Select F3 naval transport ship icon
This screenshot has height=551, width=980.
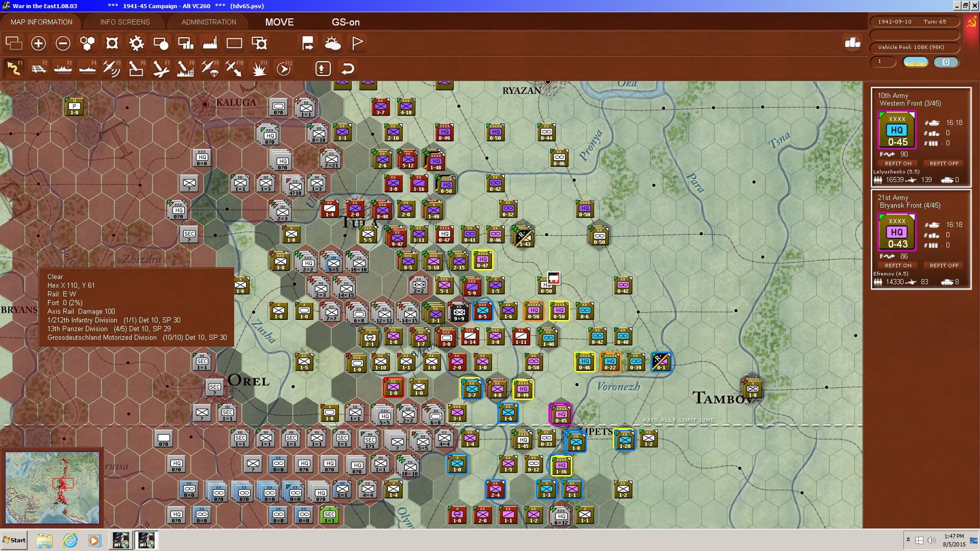click(63, 68)
